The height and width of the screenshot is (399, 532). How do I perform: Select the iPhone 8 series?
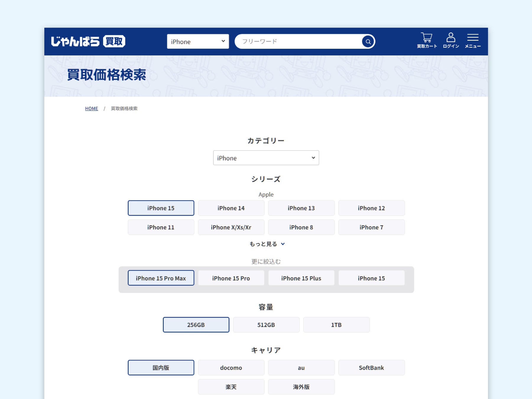(x=301, y=227)
